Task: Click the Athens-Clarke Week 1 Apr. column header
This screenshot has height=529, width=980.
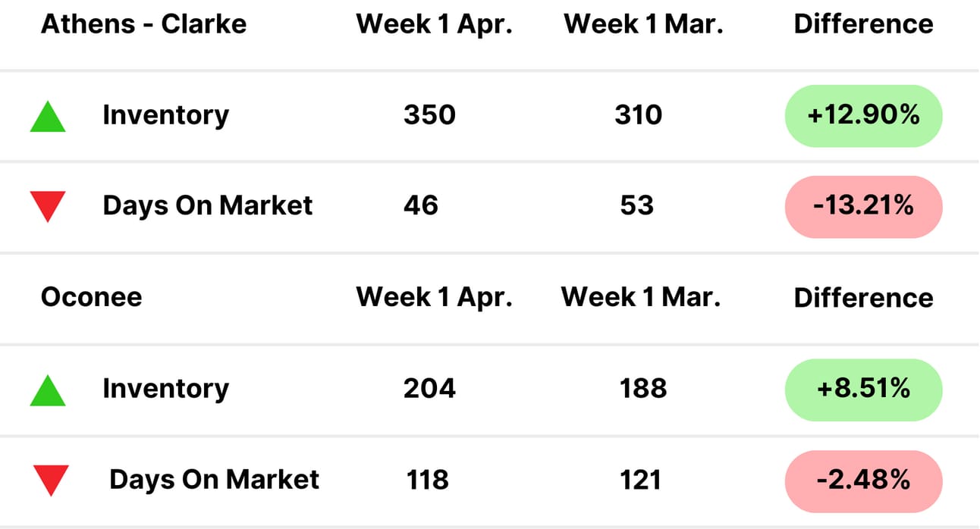Action: [435, 24]
